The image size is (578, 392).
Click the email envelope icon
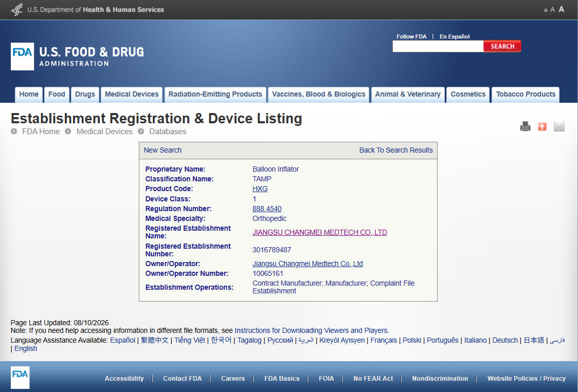point(559,126)
